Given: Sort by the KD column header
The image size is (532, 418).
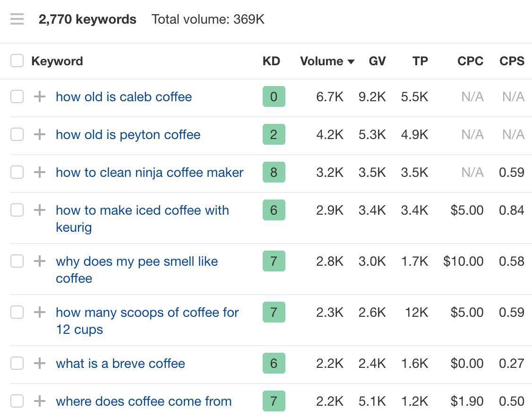Looking at the screenshot, I should 272,61.
